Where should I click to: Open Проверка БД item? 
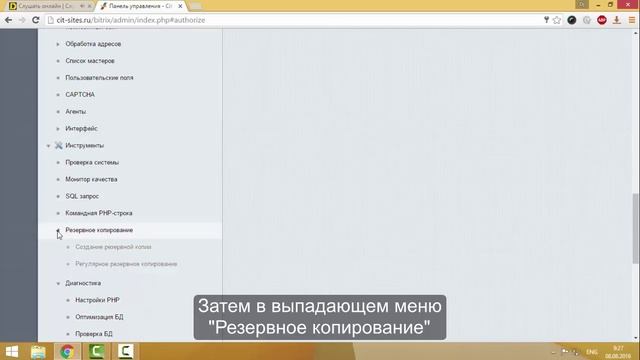(93, 334)
